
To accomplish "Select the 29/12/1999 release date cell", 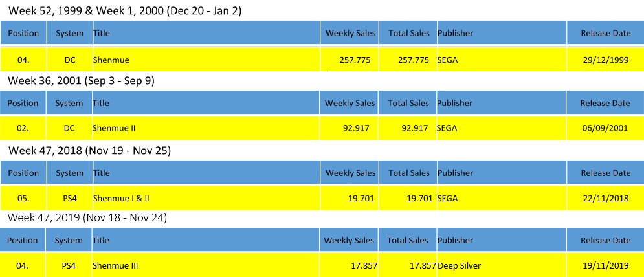I will (605, 60).
